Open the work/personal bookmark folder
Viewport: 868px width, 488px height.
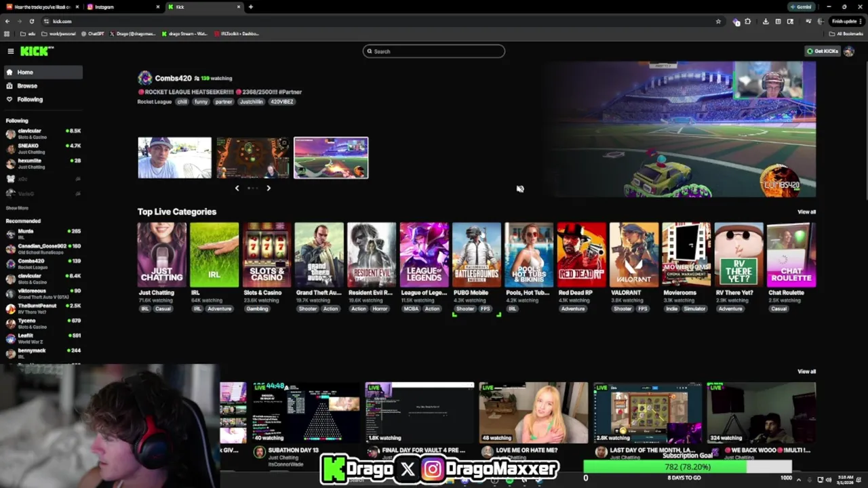[x=59, y=33]
